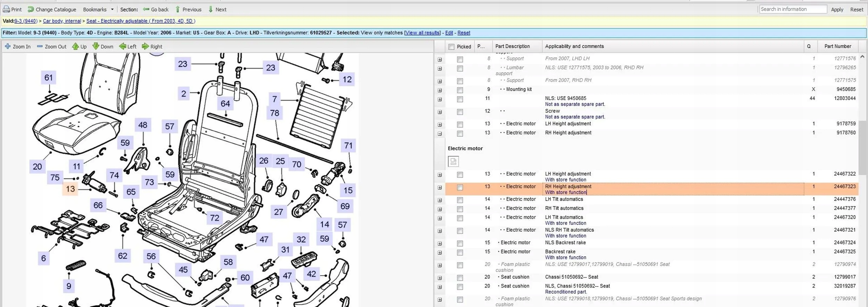This screenshot has height=307, width=868.
Task: Expand the Backrest rake 24467325 row
Action: click(440, 253)
